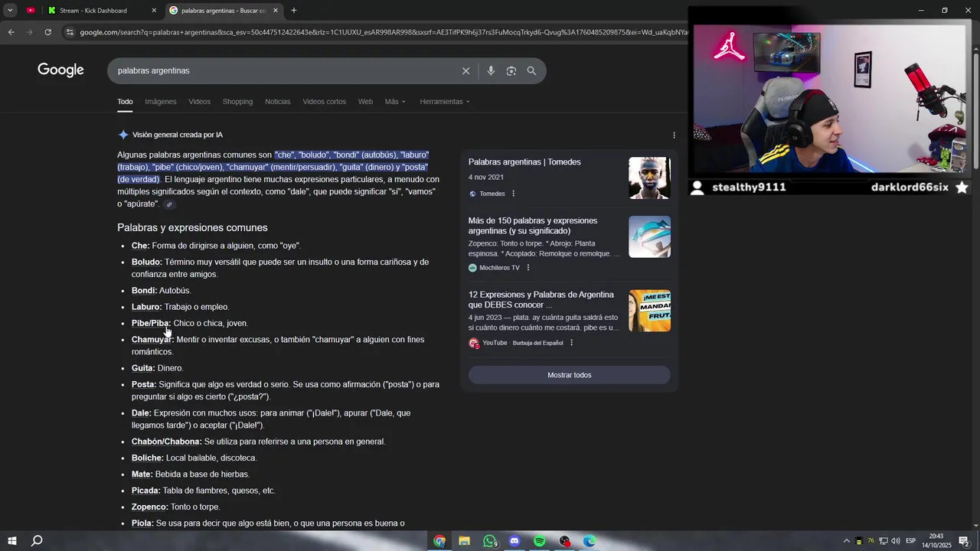
Task: Click the Chabón/Chabona list entry
Action: point(258,442)
